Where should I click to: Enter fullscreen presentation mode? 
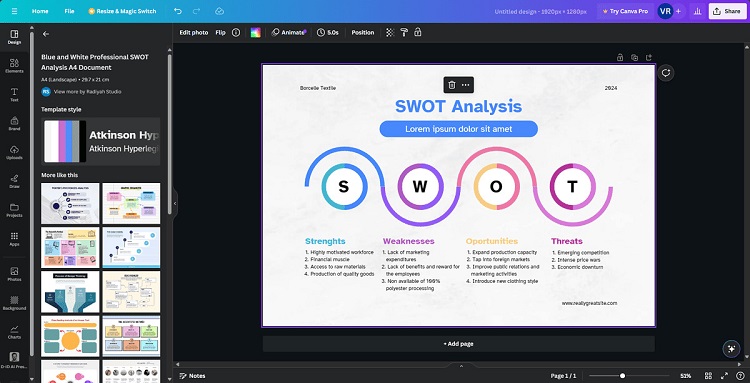point(724,376)
